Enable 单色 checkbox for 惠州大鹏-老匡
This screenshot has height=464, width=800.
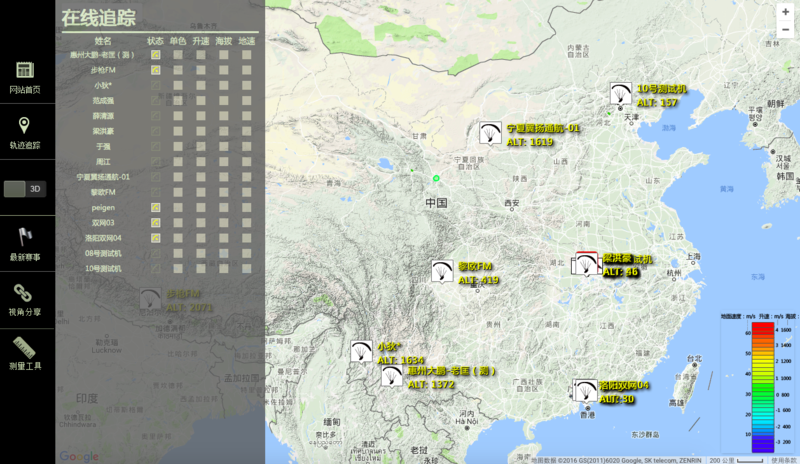(x=178, y=55)
